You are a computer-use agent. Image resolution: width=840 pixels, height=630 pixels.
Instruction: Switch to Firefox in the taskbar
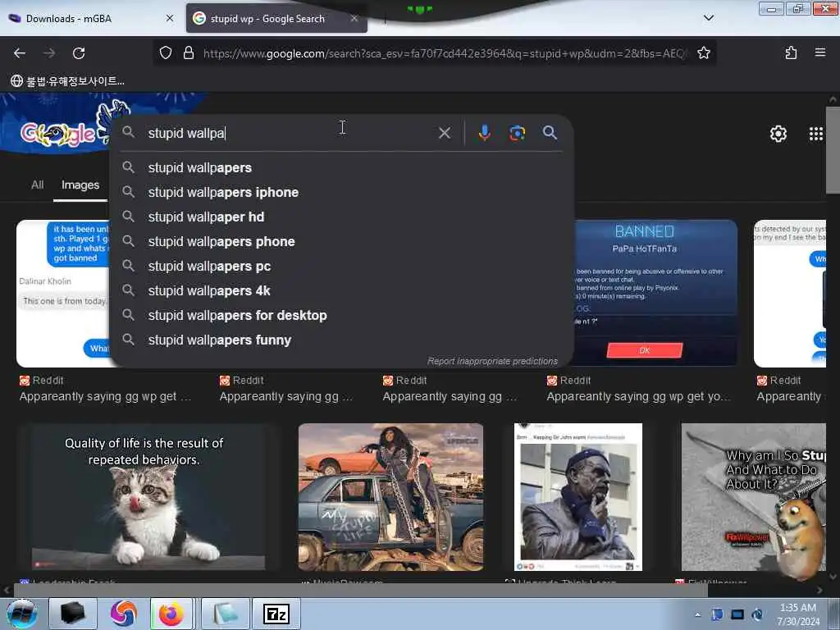pos(171,614)
